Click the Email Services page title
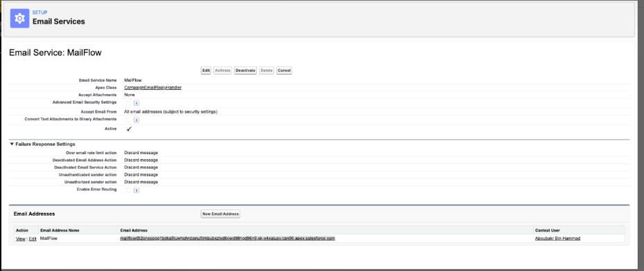Screen dimensions: 644x271 point(59,21)
